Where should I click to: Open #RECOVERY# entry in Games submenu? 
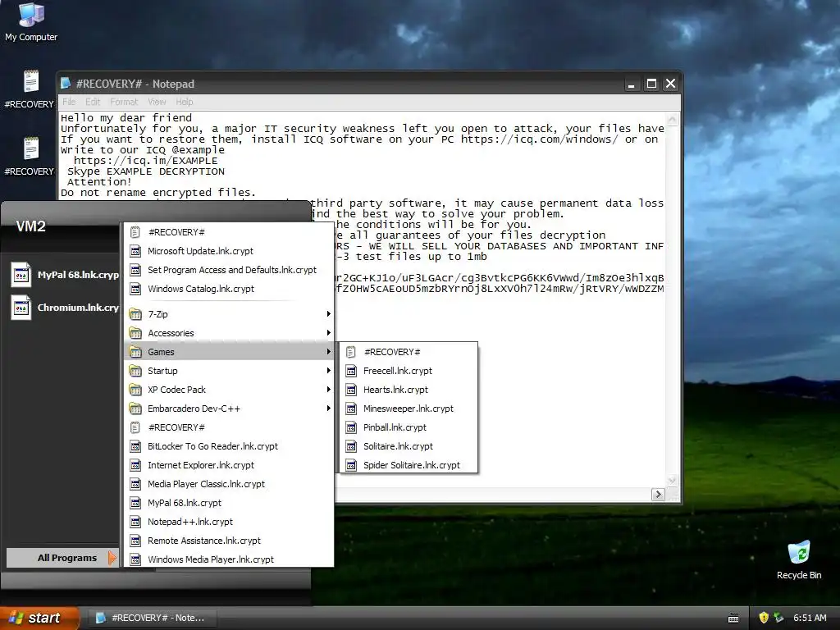(x=409, y=352)
